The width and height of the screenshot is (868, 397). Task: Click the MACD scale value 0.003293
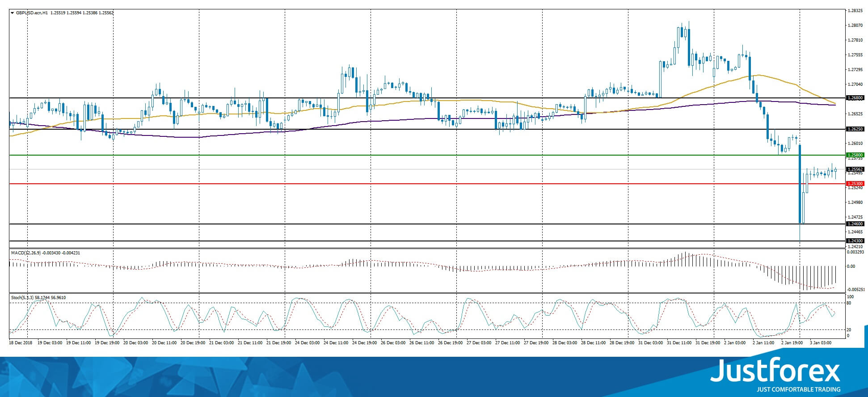pyautogui.click(x=856, y=252)
